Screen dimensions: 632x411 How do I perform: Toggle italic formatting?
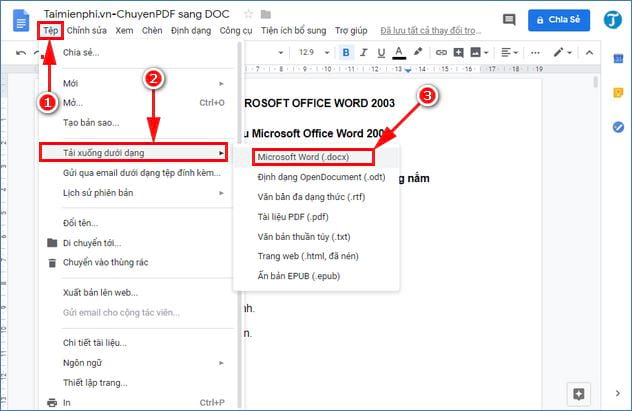364,52
